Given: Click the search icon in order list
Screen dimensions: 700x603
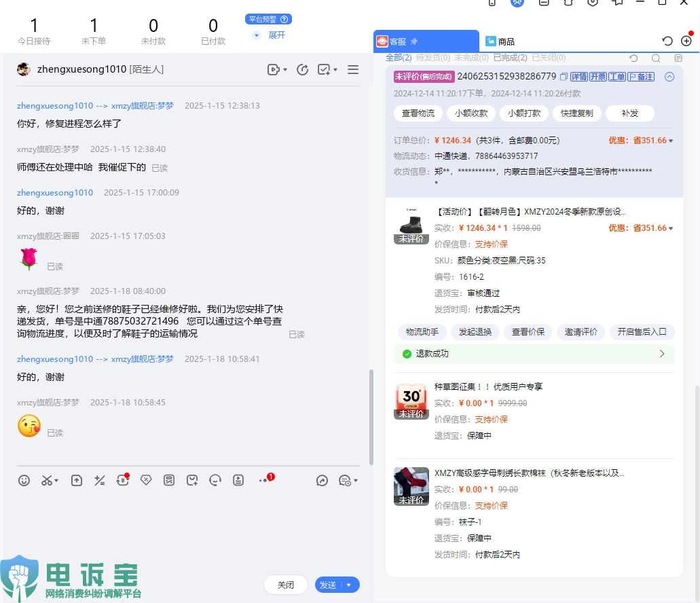Looking at the screenshot, I should click(x=656, y=58).
